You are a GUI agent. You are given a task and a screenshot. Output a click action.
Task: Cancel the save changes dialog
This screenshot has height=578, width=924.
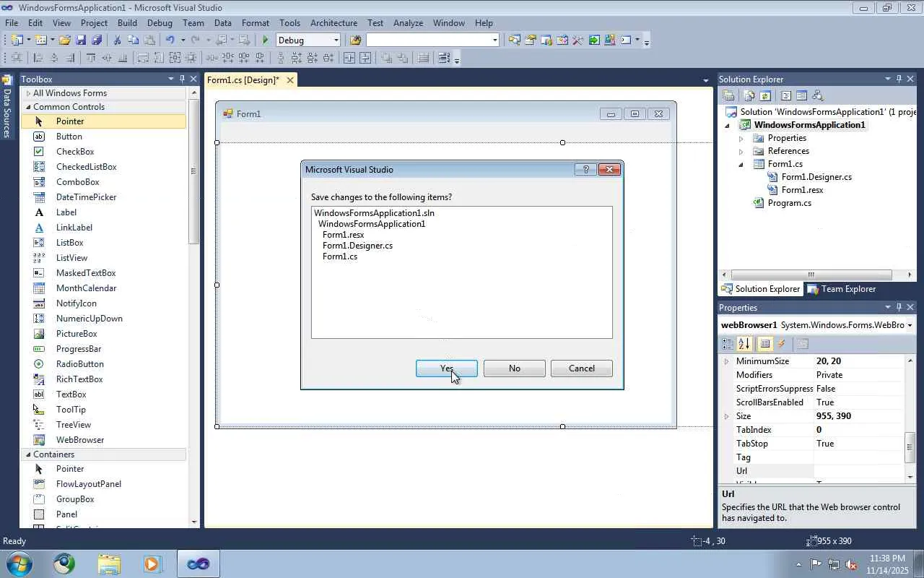[x=581, y=368]
